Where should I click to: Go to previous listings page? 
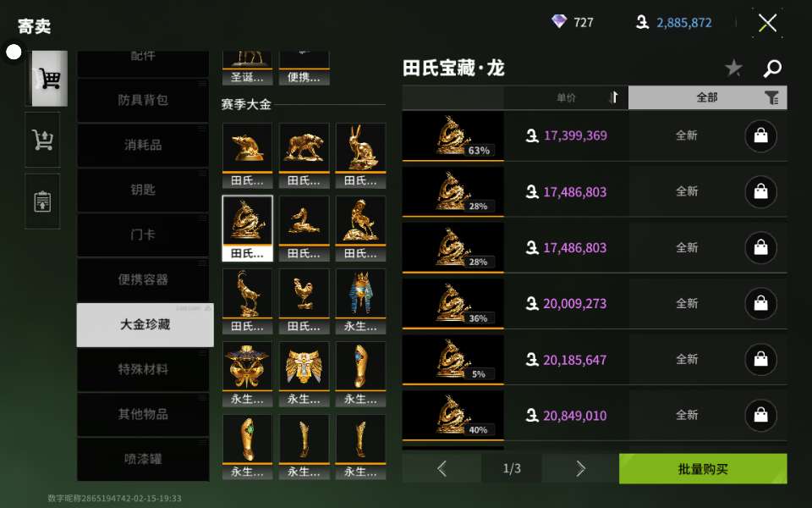pyautogui.click(x=442, y=468)
